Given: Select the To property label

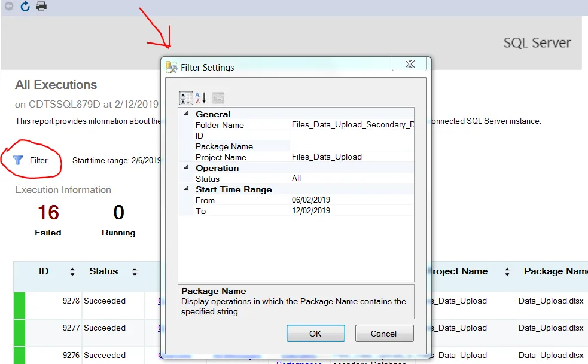Looking at the screenshot, I should (200, 211).
